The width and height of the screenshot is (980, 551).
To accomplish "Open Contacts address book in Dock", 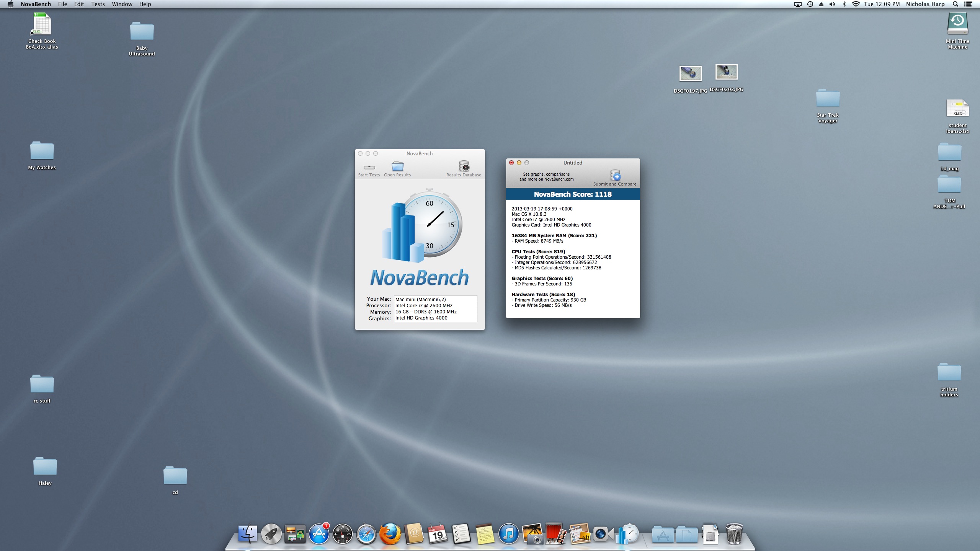I will click(414, 533).
